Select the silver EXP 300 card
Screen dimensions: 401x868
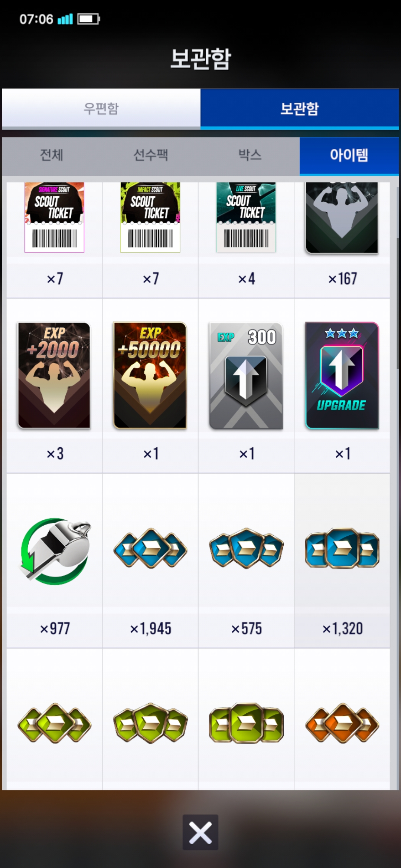pos(246,376)
